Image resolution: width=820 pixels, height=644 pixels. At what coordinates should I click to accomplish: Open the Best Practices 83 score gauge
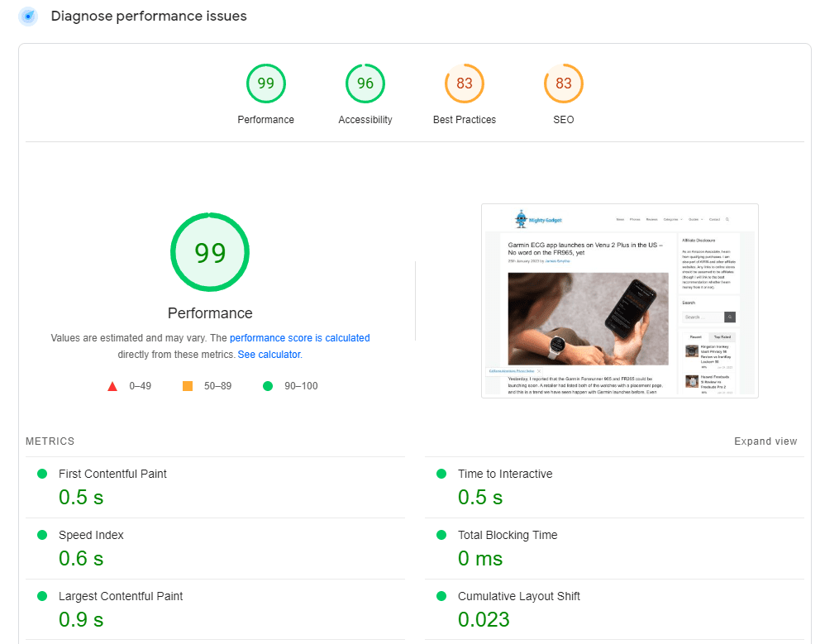tap(464, 83)
